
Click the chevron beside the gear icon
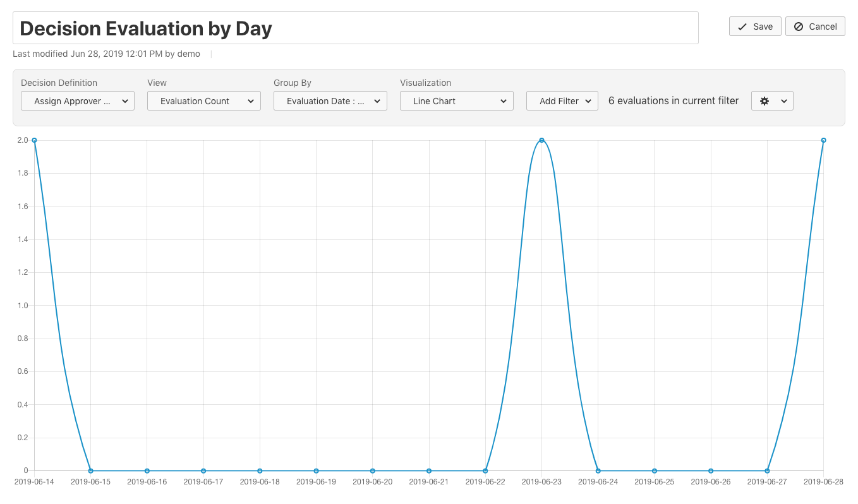[x=784, y=101]
